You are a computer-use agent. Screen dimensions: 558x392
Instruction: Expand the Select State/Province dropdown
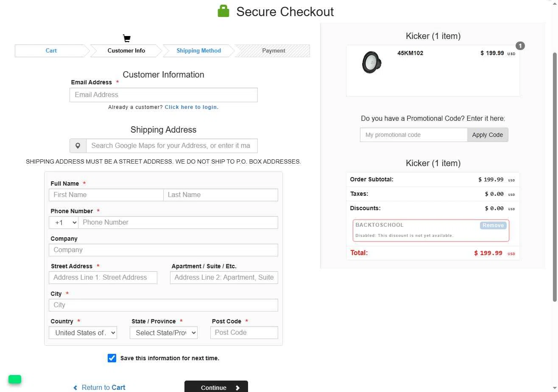point(164,333)
